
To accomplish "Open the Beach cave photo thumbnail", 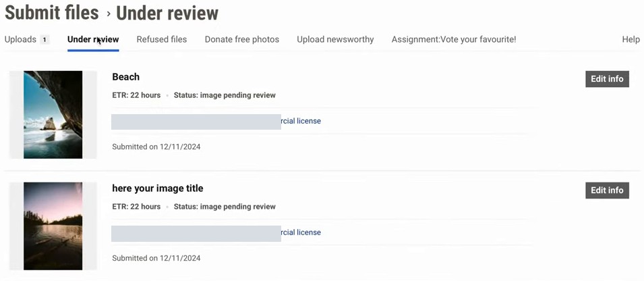I will click(x=53, y=115).
